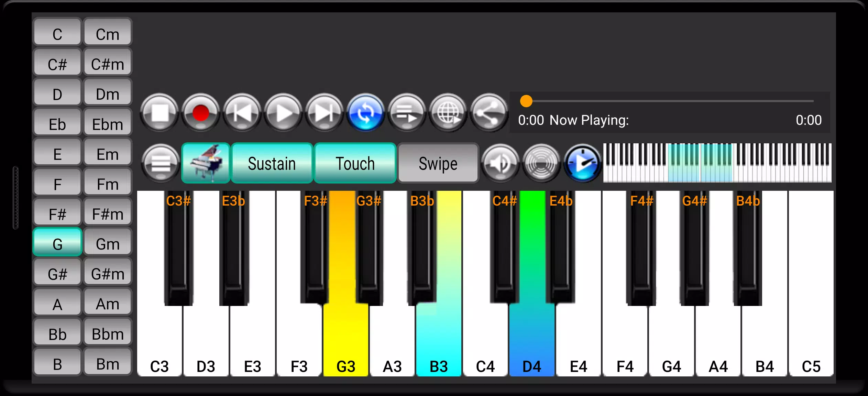Toggle the Touch mode button
Viewport: 868px width, 396px height.
[355, 163]
